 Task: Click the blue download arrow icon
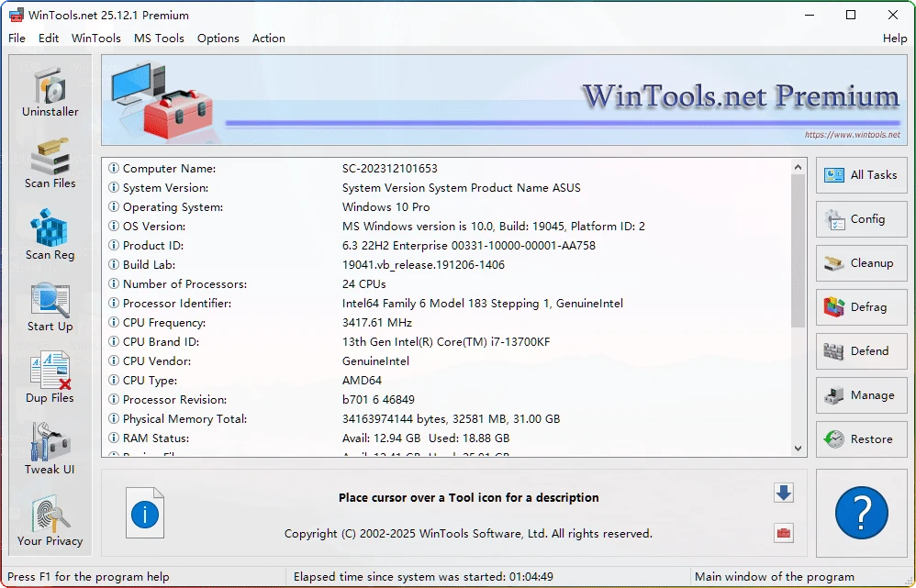click(x=783, y=493)
